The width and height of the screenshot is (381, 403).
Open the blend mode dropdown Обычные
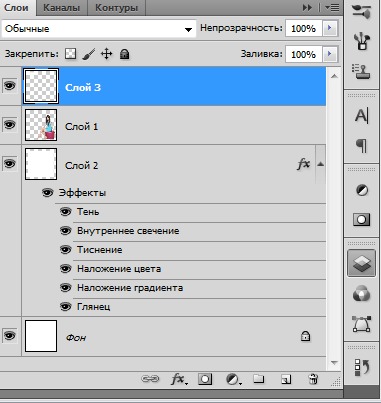pos(99,29)
